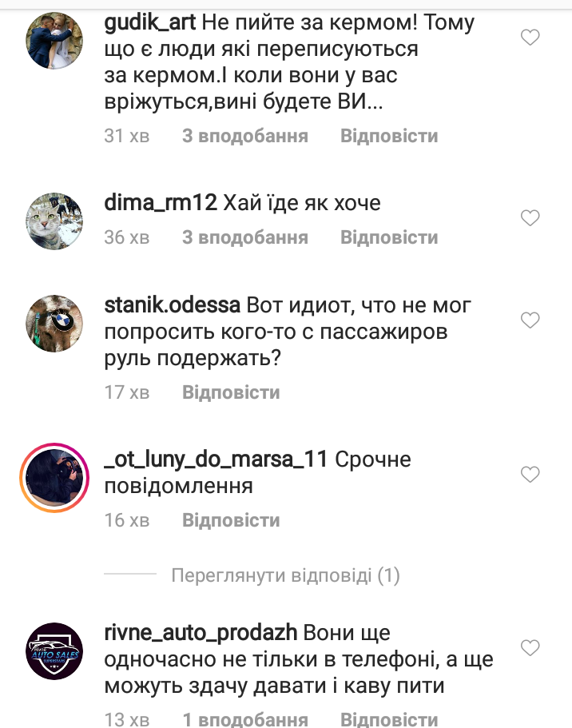Like stanik.odessa's comment heart

[530, 320]
